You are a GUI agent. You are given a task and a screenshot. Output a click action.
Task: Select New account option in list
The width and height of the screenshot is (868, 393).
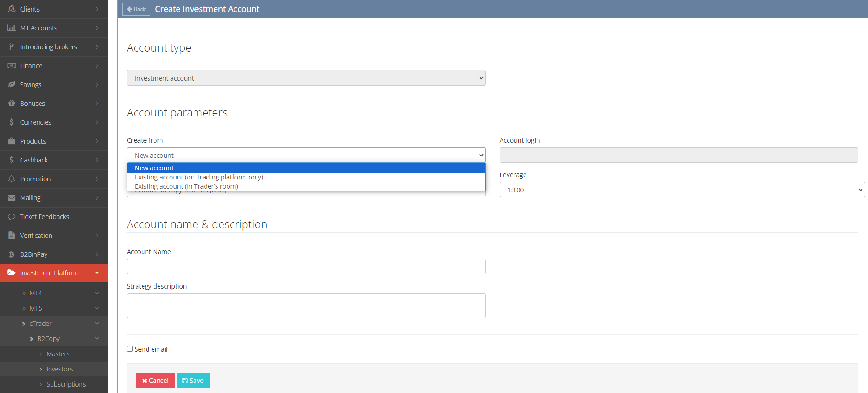[306, 168]
